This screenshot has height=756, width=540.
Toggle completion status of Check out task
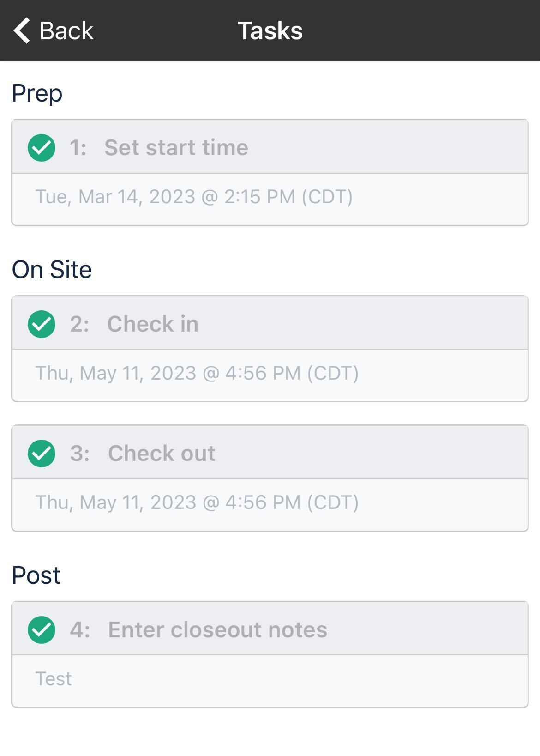coord(41,453)
